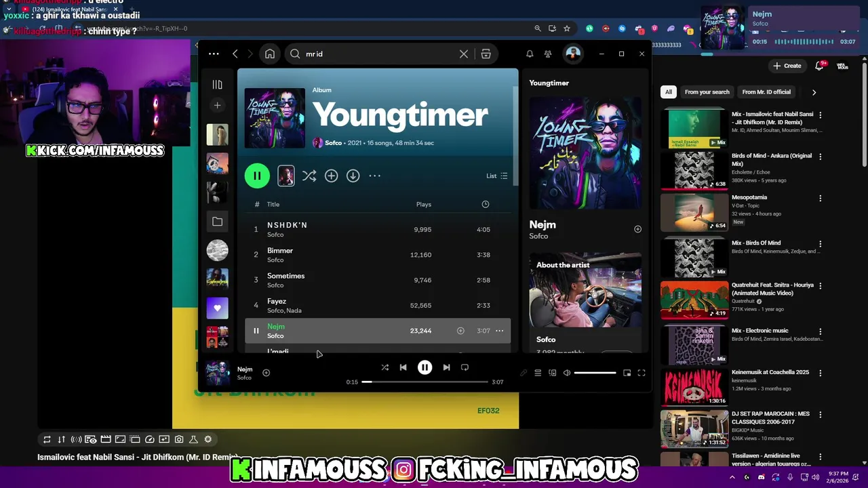Add now-playing Nejm to Liked Songs
The width and height of the screenshot is (868, 488).
point(266,373)
